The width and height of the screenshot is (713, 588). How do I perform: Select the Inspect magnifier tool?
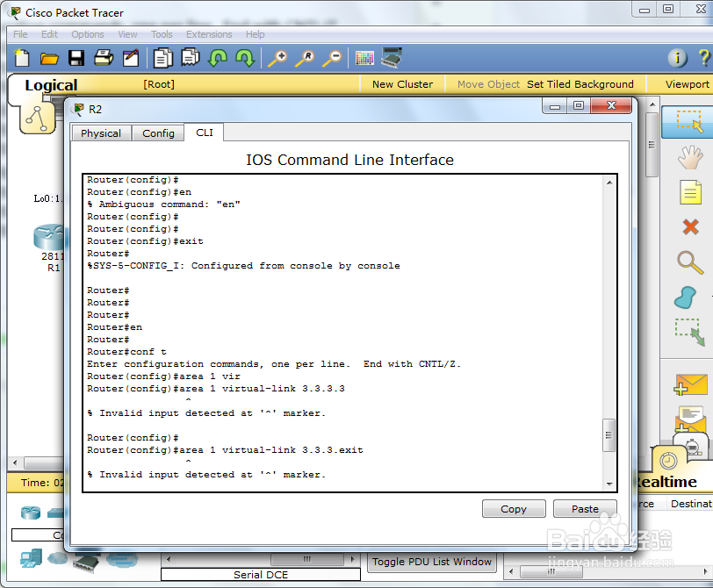click(x=690, y=262)
